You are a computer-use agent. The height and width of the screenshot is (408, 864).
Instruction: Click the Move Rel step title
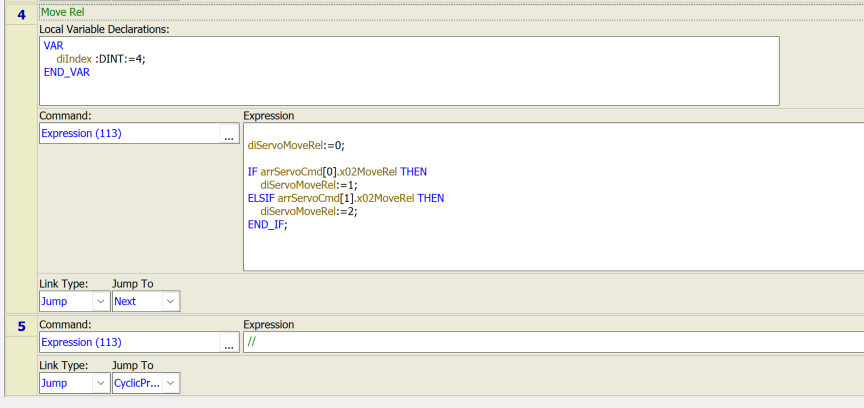pyautogui.click(x=63, y=12)
